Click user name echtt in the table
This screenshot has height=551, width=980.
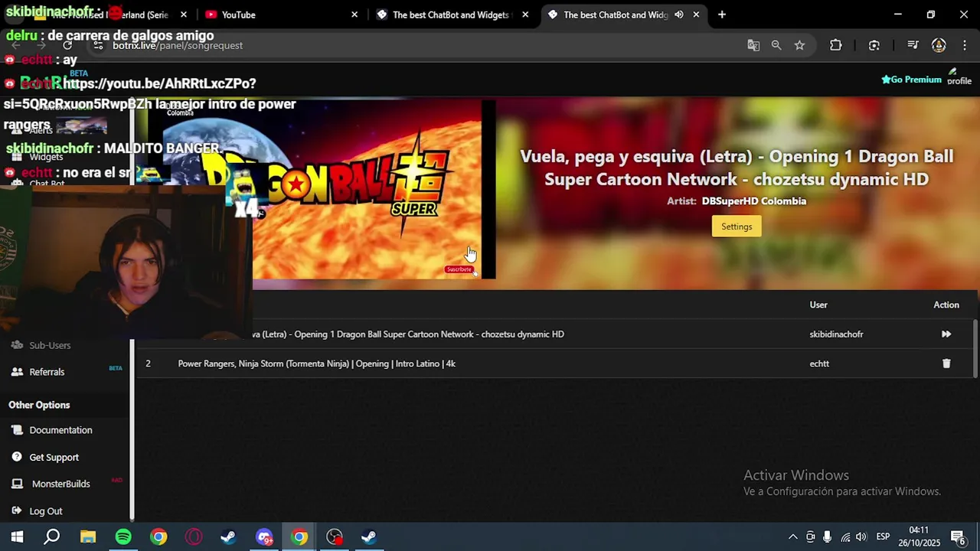(819, 364)
